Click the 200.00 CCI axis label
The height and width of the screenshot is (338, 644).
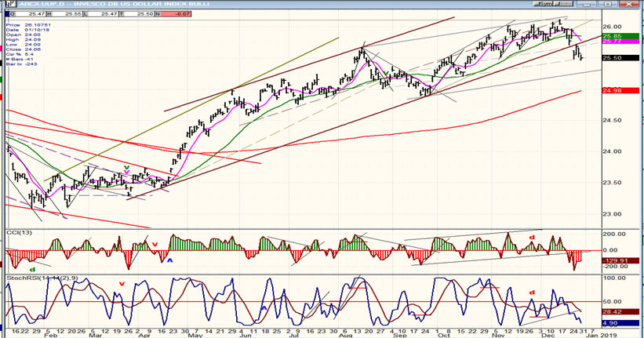(613, 234)
